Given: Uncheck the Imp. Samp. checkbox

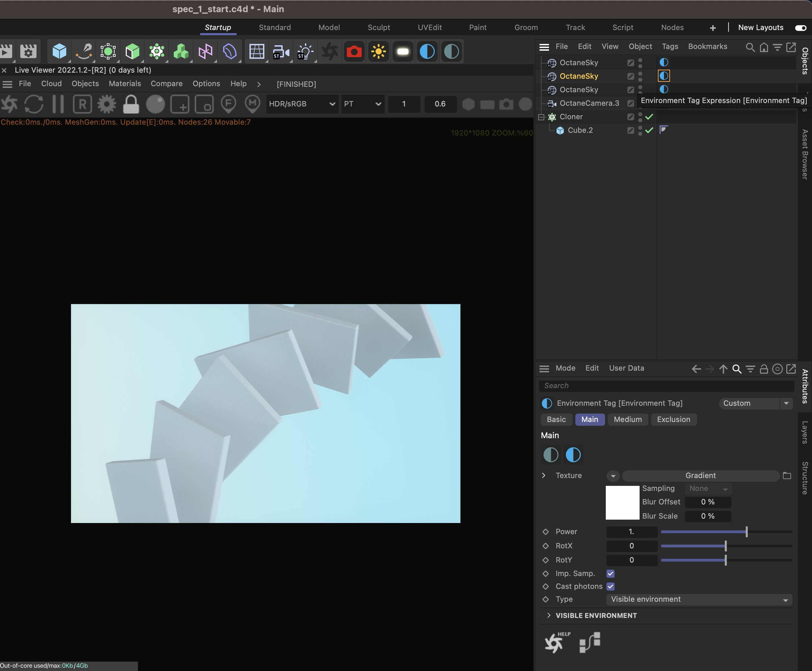Looking at the screenshot, I should (611, 574).
